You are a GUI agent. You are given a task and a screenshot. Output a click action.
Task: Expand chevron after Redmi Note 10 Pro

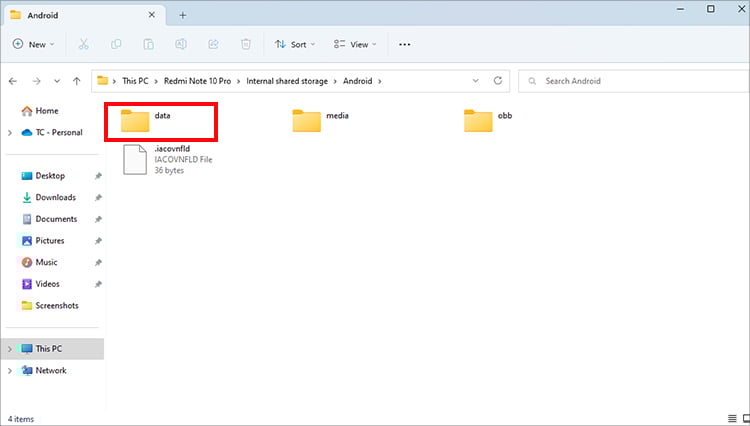(x=239, y=81)
